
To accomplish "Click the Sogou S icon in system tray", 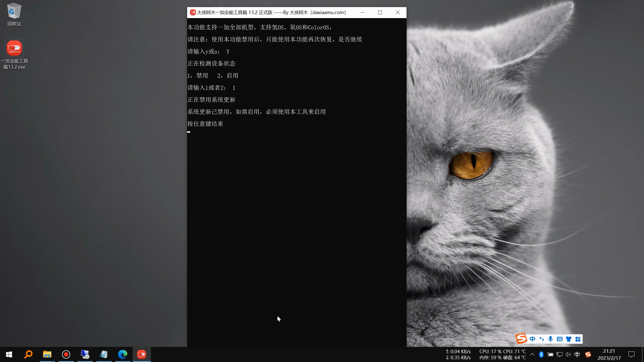I will (588, 354).
